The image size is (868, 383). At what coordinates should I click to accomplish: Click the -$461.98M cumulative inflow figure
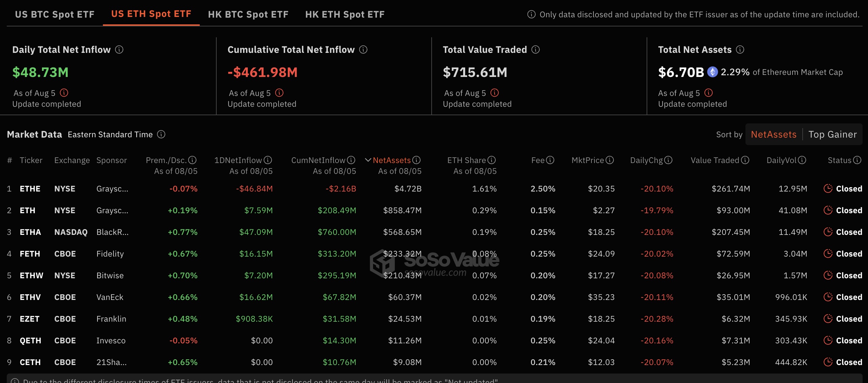[263, 72]
